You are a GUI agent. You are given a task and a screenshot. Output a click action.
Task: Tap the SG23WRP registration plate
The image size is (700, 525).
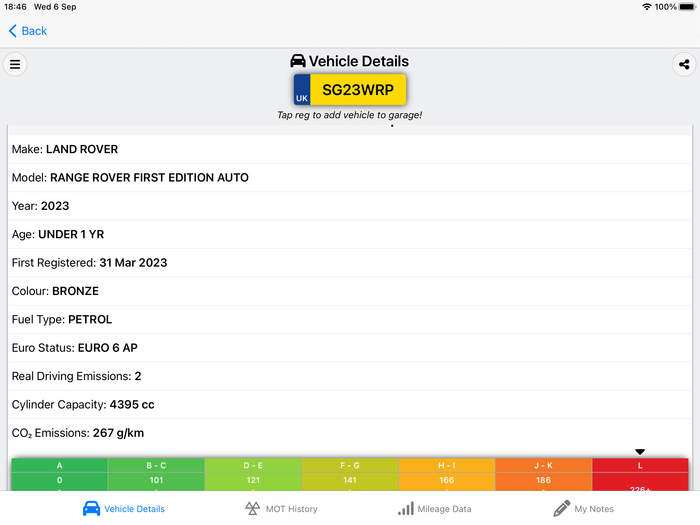[350, 90]
